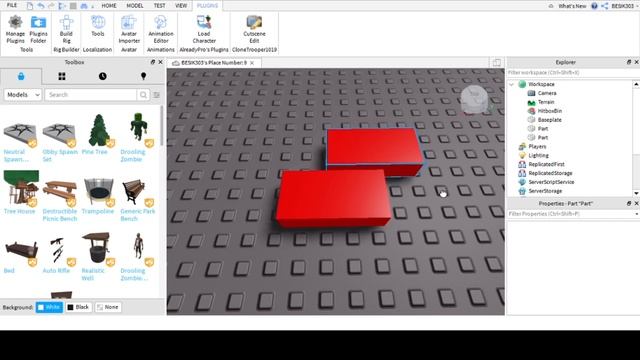This screenshot has width=640, height=360.
Task: Open the Animation Editor
Action: [161, 29]
